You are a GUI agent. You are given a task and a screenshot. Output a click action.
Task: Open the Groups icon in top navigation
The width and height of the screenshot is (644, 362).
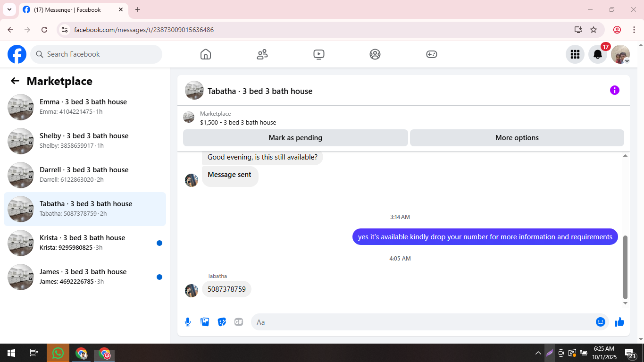(x=375, y=54)
